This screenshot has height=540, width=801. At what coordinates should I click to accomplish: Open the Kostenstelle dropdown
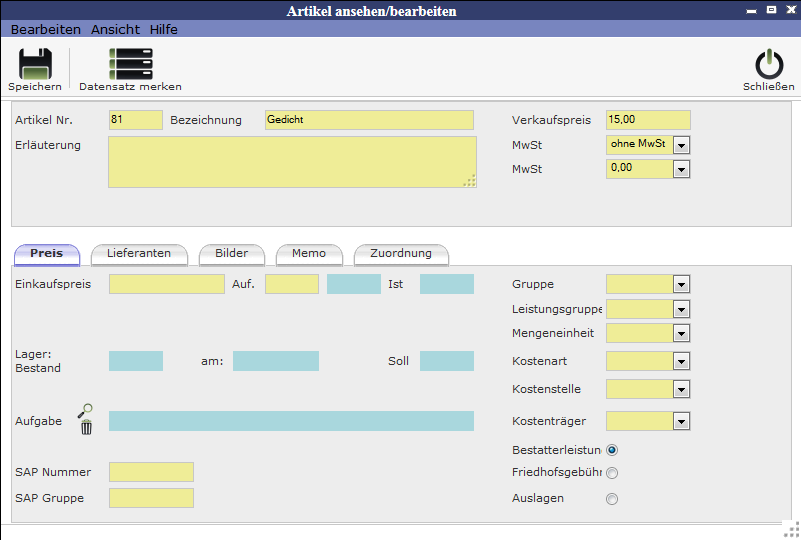click(682, 389)
